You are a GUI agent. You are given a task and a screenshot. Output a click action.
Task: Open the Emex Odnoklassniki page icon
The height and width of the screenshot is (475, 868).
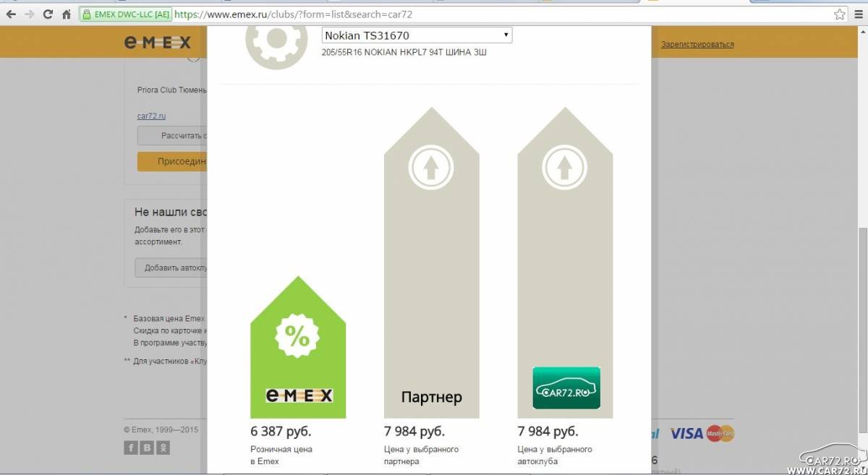coord(164,448)
